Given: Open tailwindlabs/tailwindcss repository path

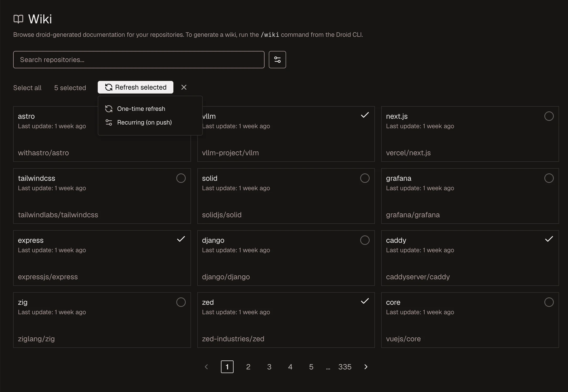Looking at the screenshot, I should [58, 215].
